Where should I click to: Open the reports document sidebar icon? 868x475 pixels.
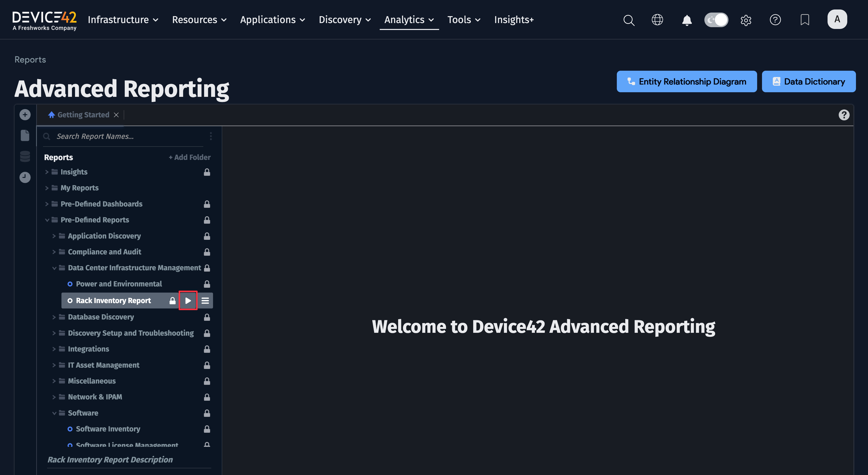point(25,136)
